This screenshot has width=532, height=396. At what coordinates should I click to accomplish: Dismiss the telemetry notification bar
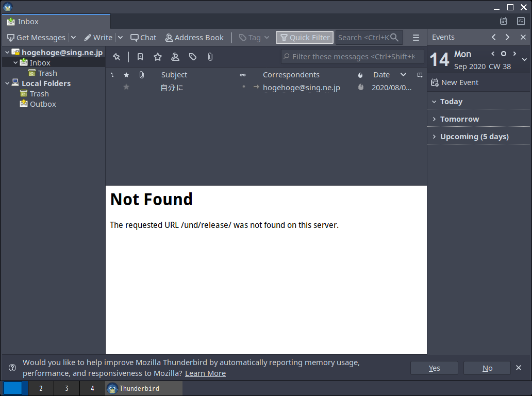[519, 368]
